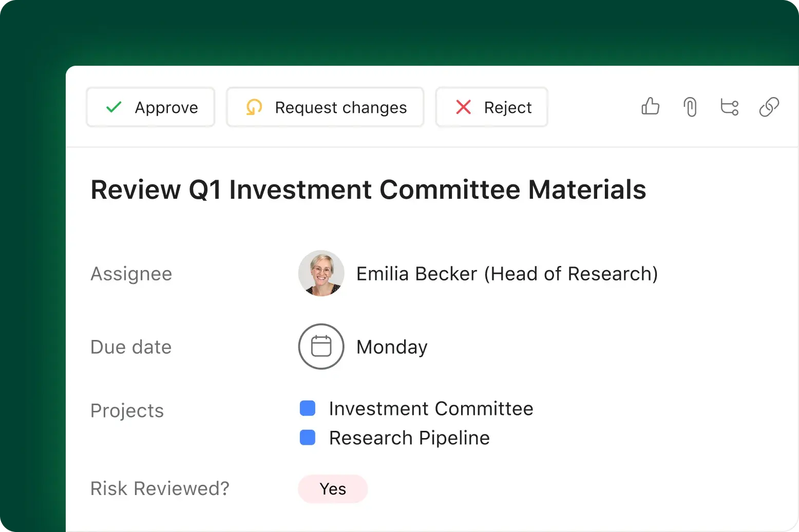Click the Risk Reviewed? field label
Viewport: 799px width, 532px height.
click(160, 488)
